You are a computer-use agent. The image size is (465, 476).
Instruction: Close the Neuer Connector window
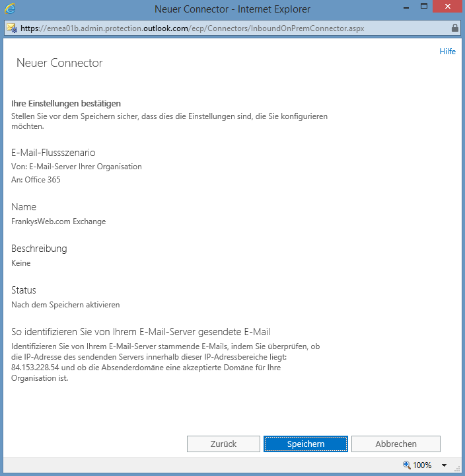coord(443,9)
